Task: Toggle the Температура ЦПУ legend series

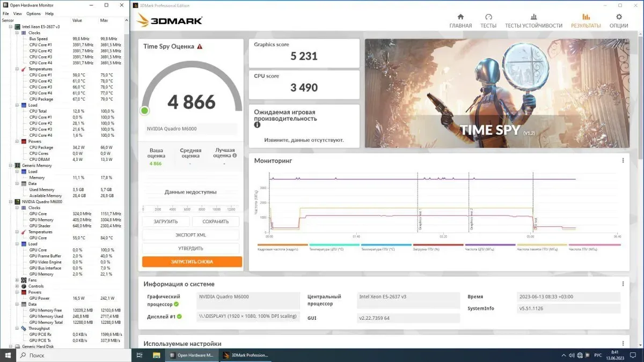Action: tap(334, 248)
